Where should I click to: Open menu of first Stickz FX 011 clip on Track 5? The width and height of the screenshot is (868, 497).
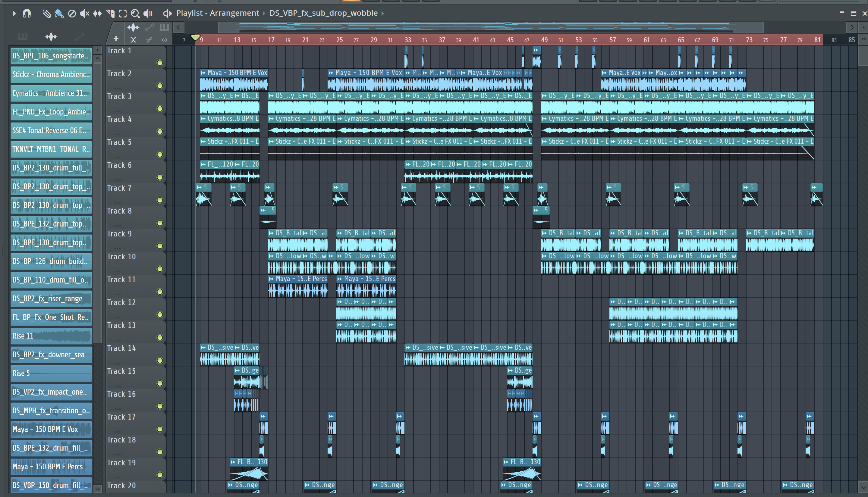(203, 141)
